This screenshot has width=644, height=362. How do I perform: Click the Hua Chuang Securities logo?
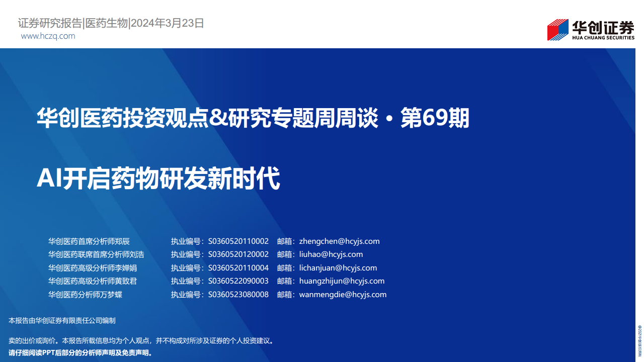(x=591, y=30)
